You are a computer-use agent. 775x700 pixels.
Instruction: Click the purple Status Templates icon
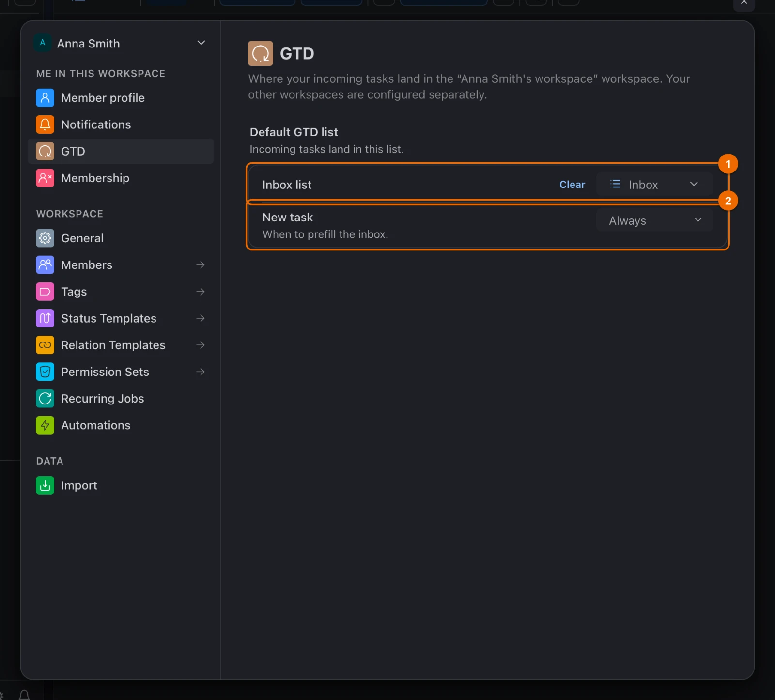tap(45, 318)
